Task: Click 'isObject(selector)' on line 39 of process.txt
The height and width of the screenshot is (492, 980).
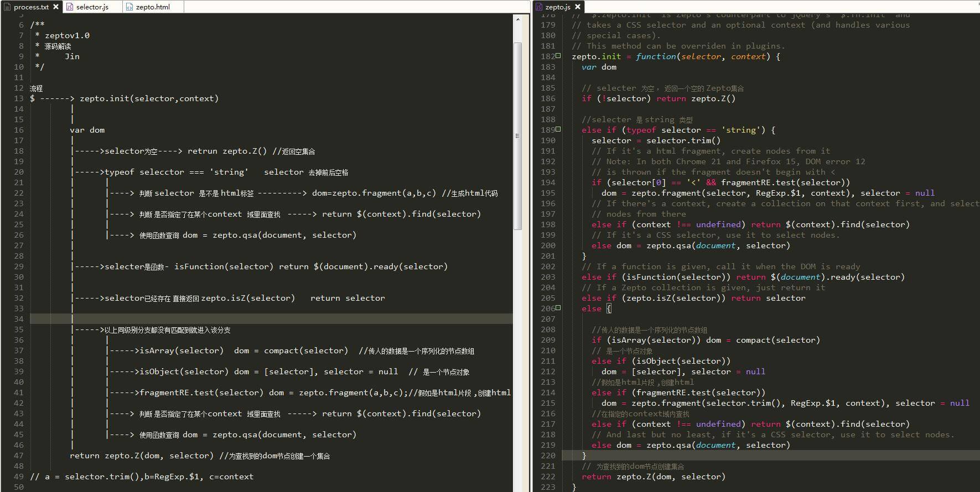Action: pos(184,371)
